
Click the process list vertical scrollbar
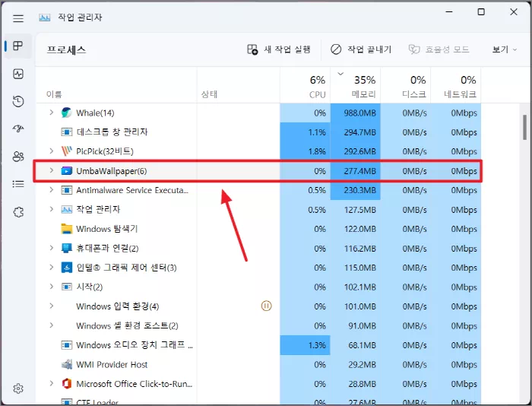pyautogui.click(x=525, y=127)
